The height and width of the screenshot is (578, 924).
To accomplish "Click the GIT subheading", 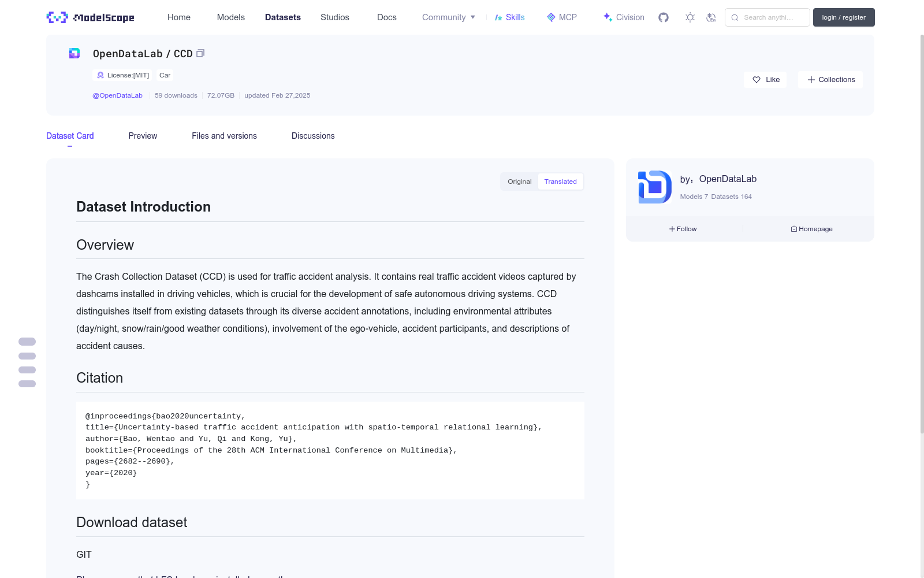I will [x=84, y=555].
